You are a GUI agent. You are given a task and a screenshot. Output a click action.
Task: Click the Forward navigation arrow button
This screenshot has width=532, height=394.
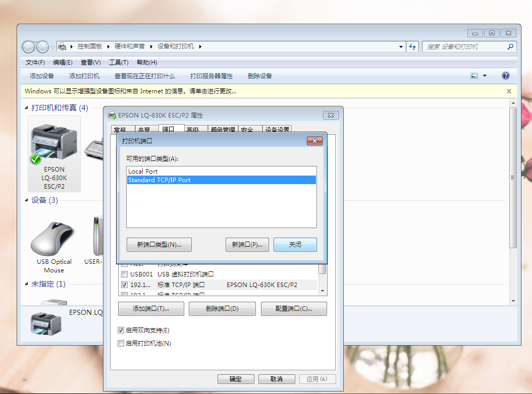tap(42, 47)
